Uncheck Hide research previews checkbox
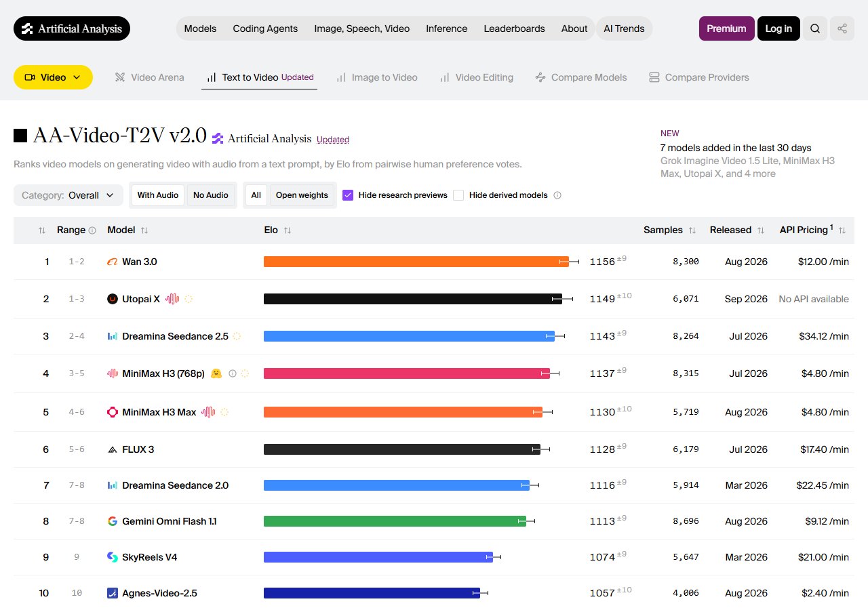The width and height of the screenshot is (868, 610). [x=348, y=195]
